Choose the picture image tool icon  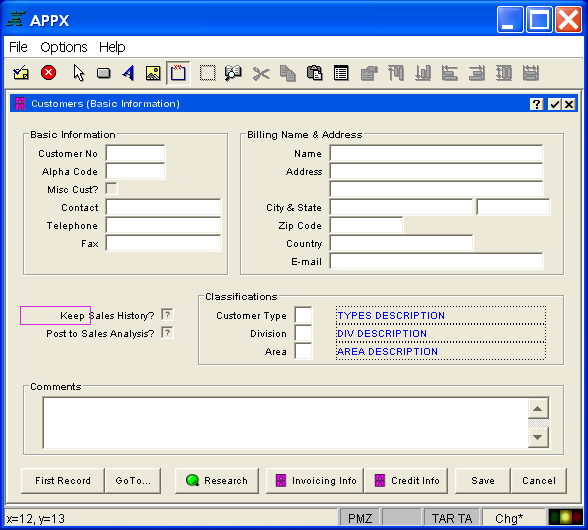click(x=153, y=73)
